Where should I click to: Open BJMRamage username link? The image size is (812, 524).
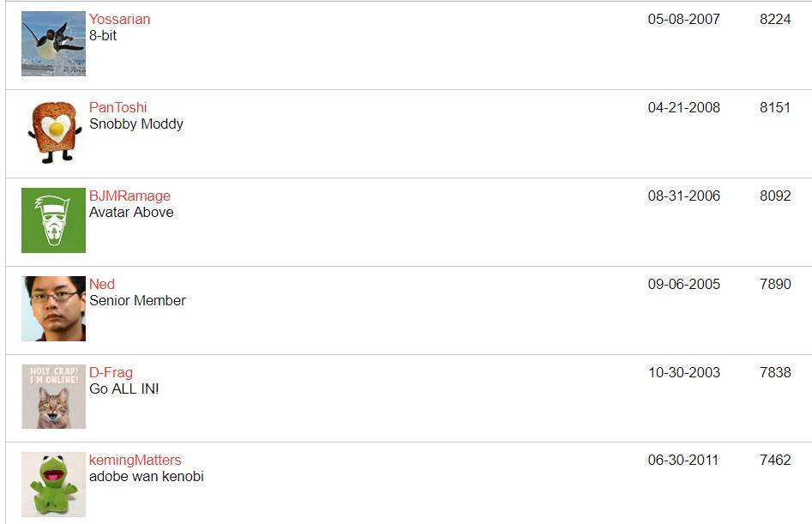(x=129, y=196)
